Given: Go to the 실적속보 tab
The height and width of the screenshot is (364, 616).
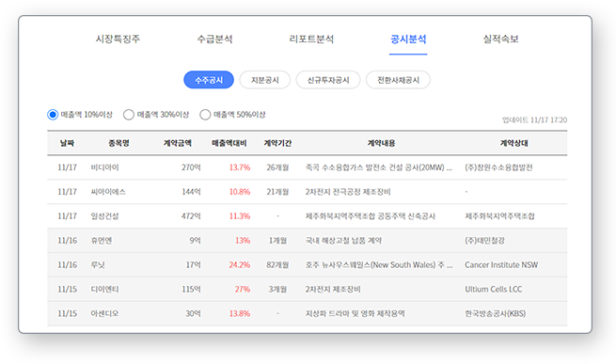Looking at the screenshot, I should point(500,39).
